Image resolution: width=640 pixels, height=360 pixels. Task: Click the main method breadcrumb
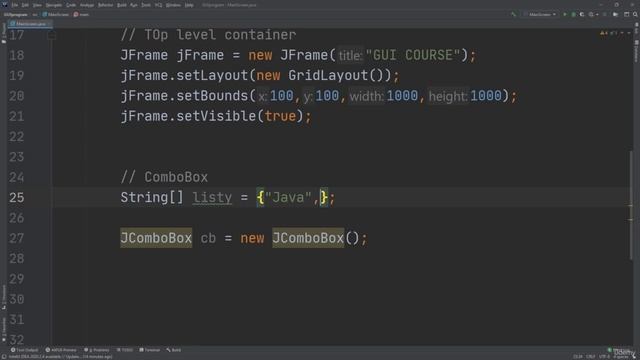(82, 14)
